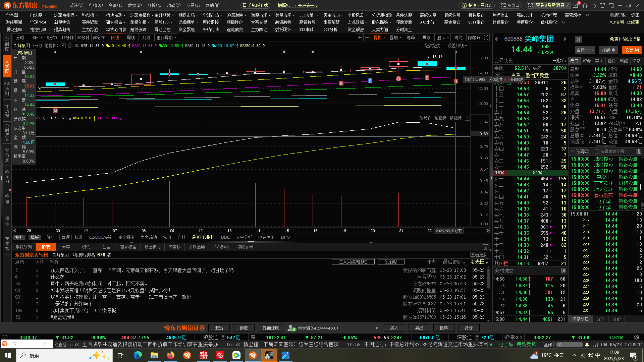The height and width of the screenshot is (362, 644).
Task: Open 设置均线 moving average settings dropdown
Action: point(457,46)
